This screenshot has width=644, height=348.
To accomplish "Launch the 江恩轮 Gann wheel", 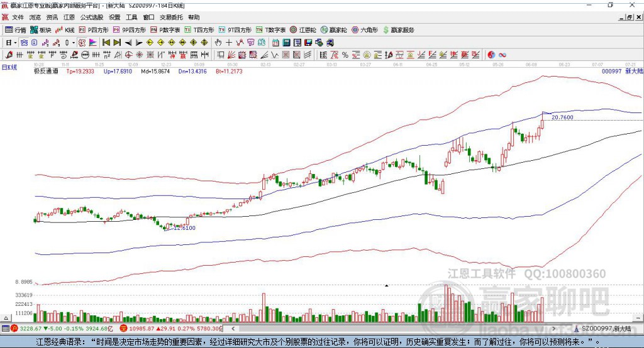I will pyautogui.click(x=303, y=30).
